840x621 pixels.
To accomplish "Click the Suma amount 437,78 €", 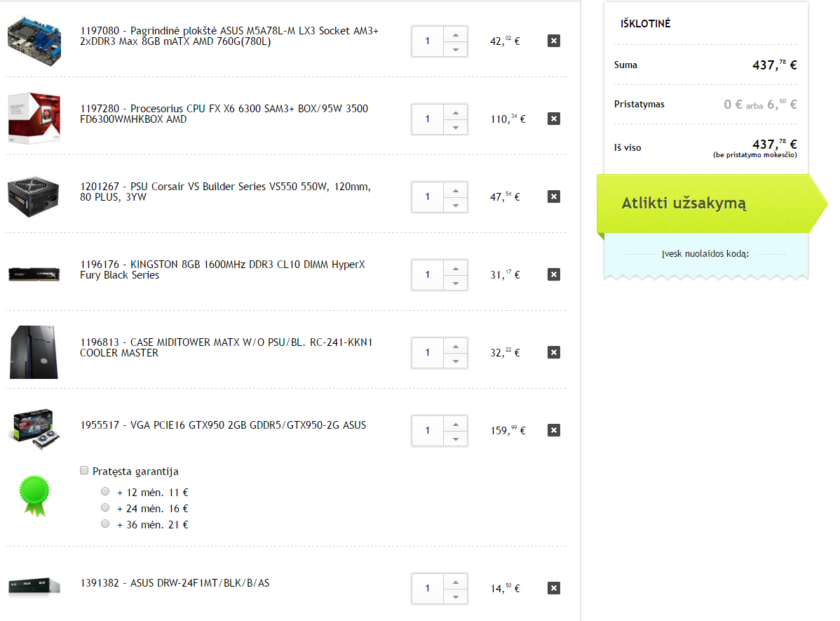I will [x=775, y=65].
